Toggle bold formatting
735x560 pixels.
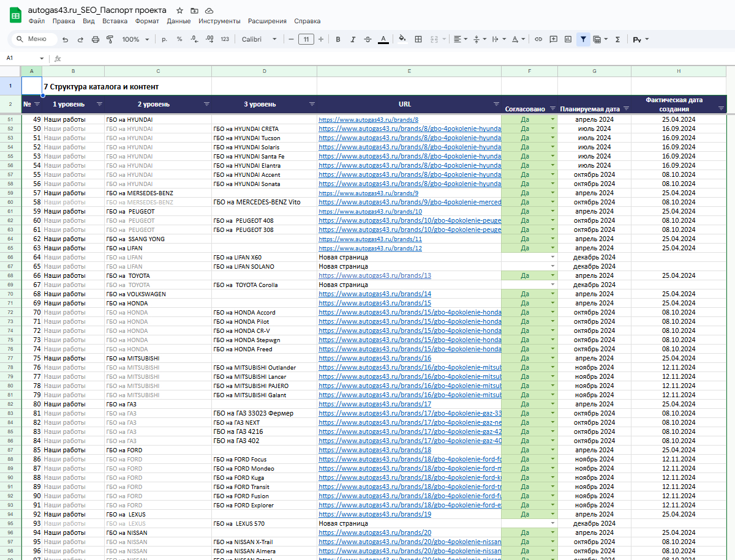point(337,39)
